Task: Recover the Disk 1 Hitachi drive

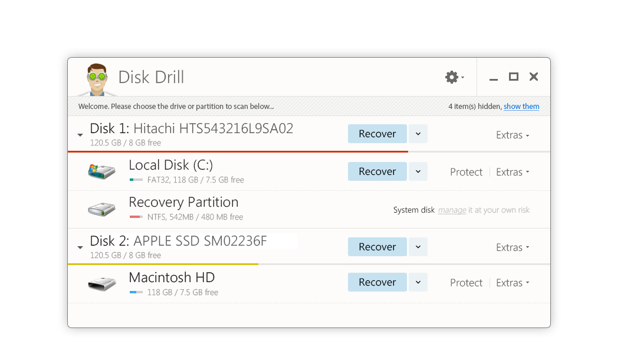Action: 377,134
